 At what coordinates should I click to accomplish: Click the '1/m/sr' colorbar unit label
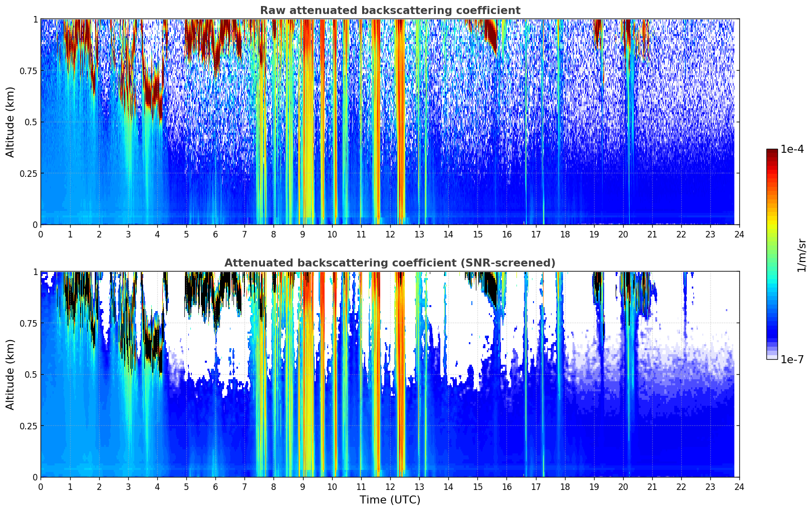(x=801, y=254)
